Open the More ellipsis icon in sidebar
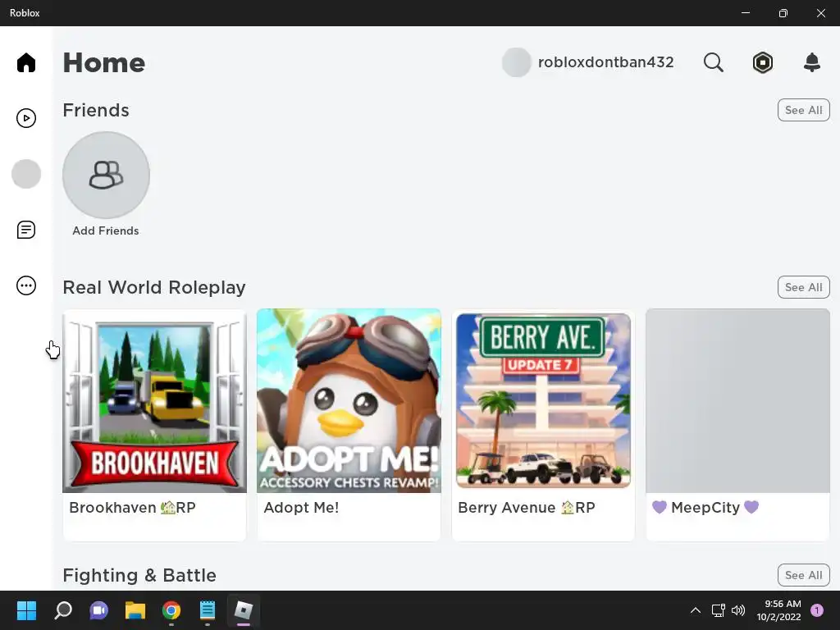The image size is (840, 630). click(25, 285)
